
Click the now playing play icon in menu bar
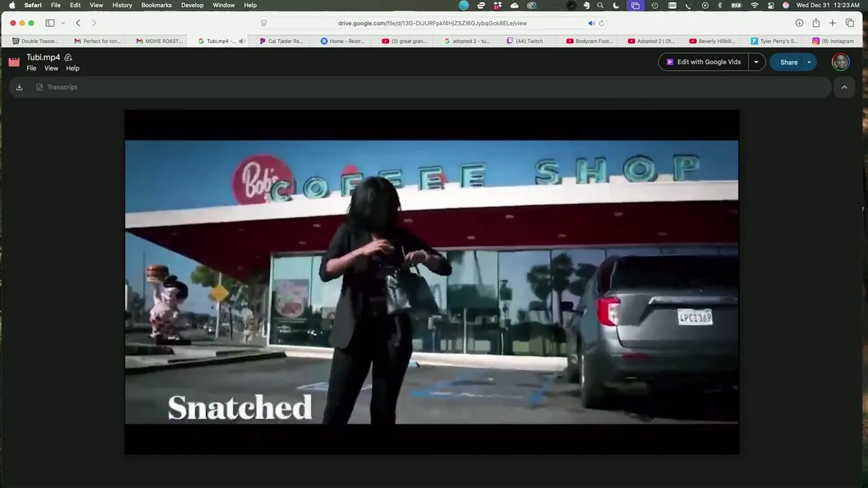click(x=705, y=5)
